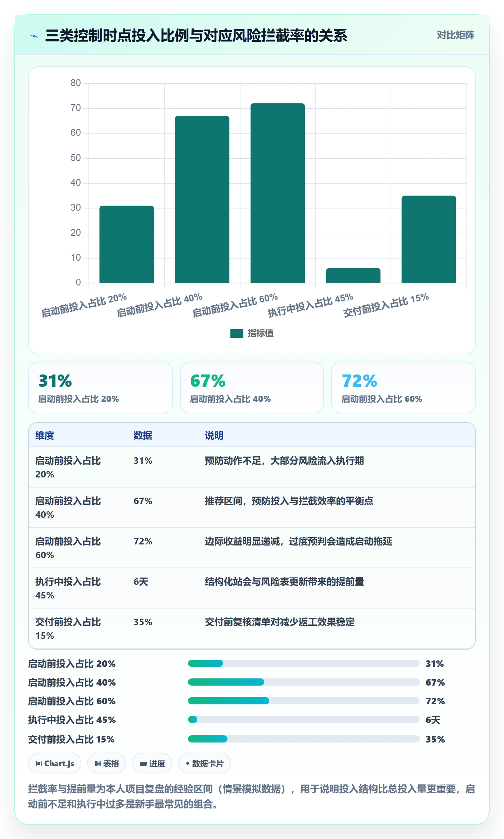Click progress bar for 启动前投入占比 60%
The height and width of the screenshot is (839, 504).
[303, 701]
